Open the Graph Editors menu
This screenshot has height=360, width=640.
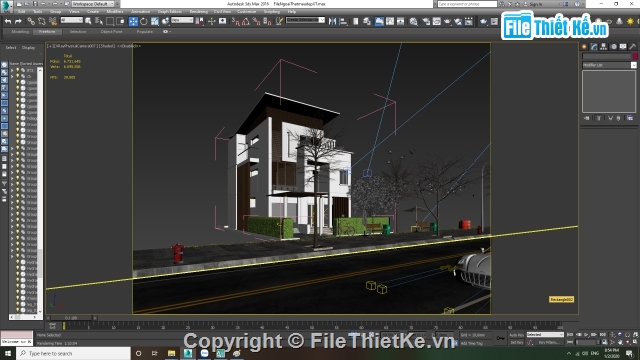tap(169, 12)
